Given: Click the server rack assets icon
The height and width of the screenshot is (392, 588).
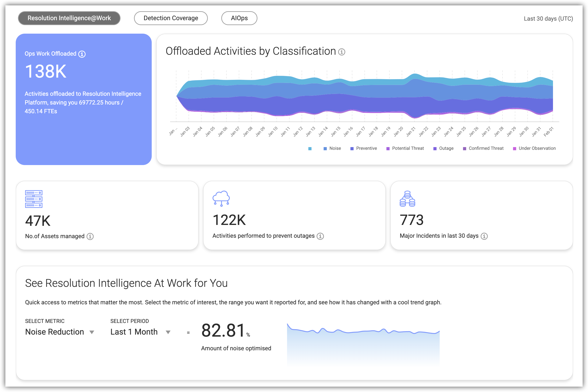Looking at the screenshot, I should 34,199.
